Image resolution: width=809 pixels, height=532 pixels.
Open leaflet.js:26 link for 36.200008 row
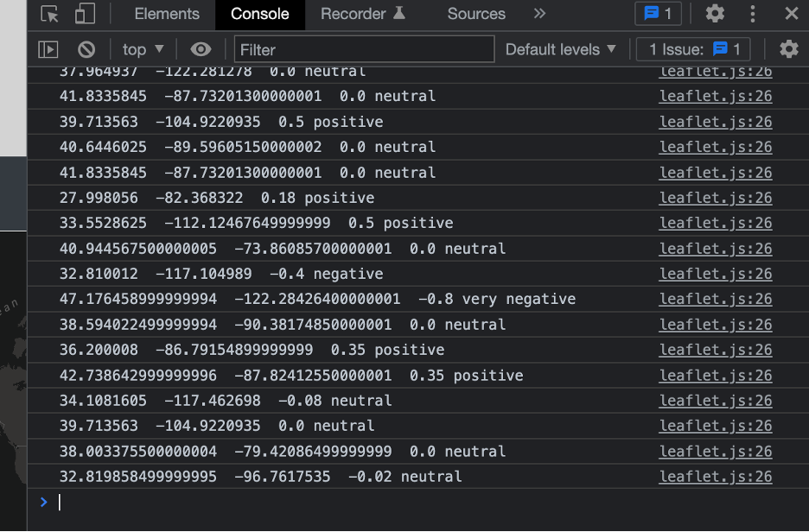(x=716, y=350)
